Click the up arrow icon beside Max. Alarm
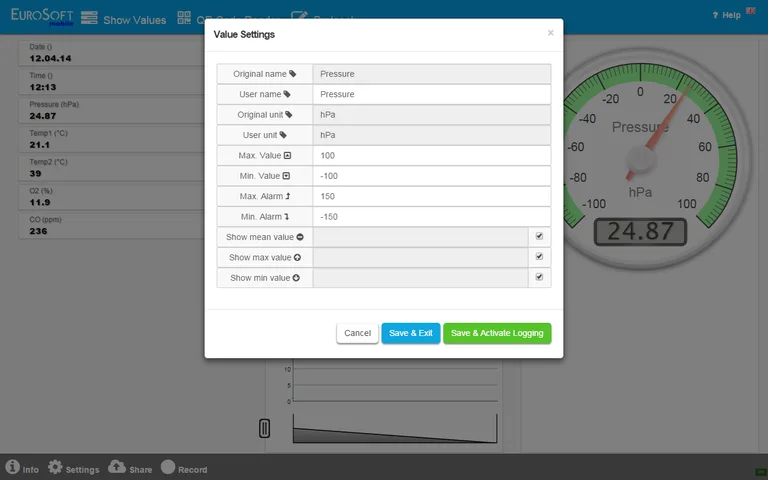This screenshot has width=768, height=480. [x=288, y=196]
